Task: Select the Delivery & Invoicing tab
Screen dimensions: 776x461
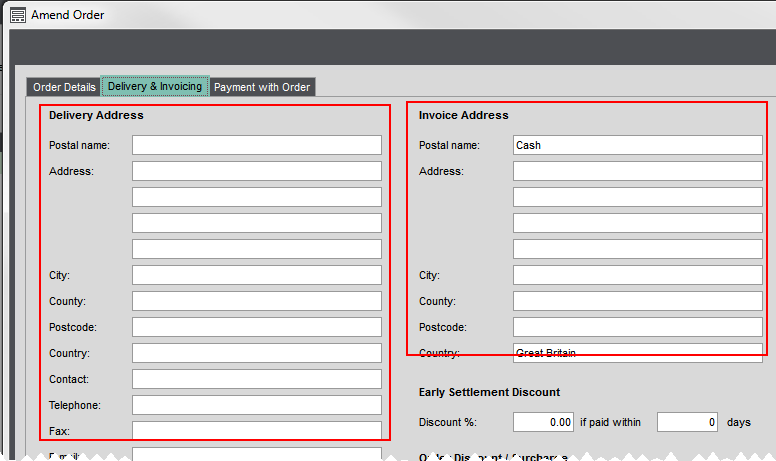Action: coord(155,87)
